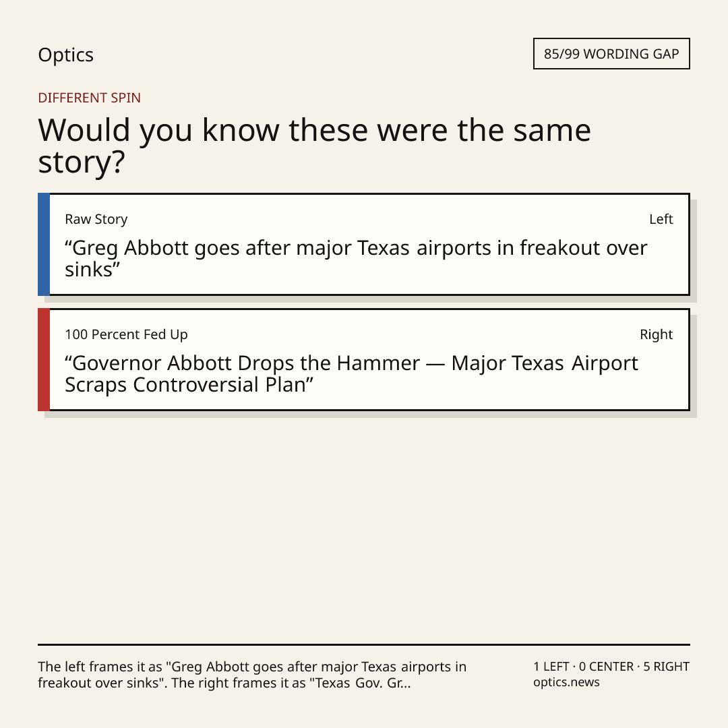This screenshot has width=728, height=728.
Task: Select the Greg Abbott freakout headline text
Action: [x=356, y=259]
